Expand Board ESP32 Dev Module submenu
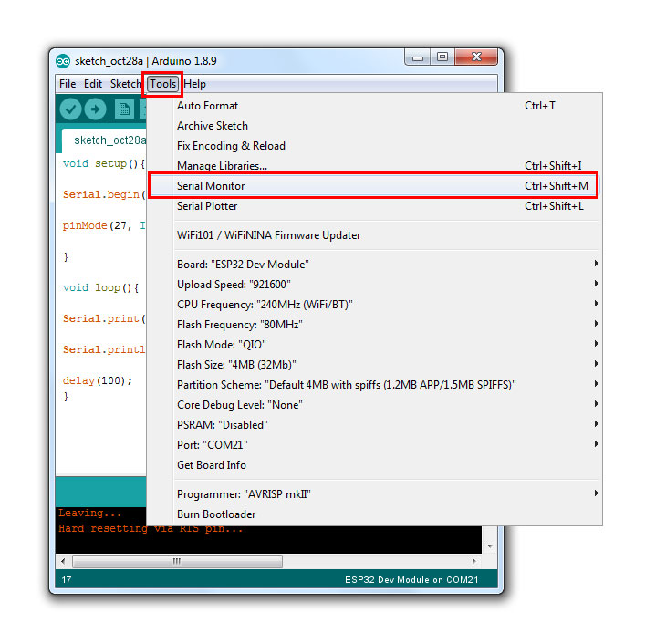The height and width of the screenshot is (644, 666). pyautogui.click(x=375, y=265)
